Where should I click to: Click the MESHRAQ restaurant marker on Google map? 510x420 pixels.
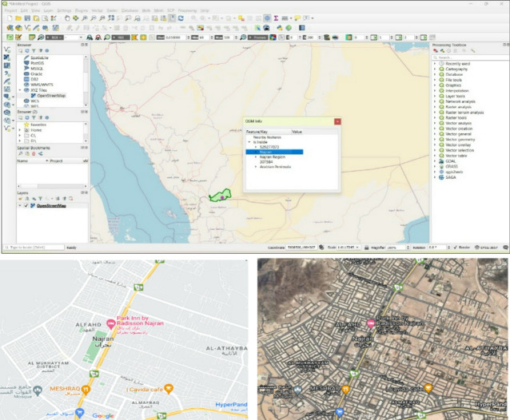click(x=86, y=389)
